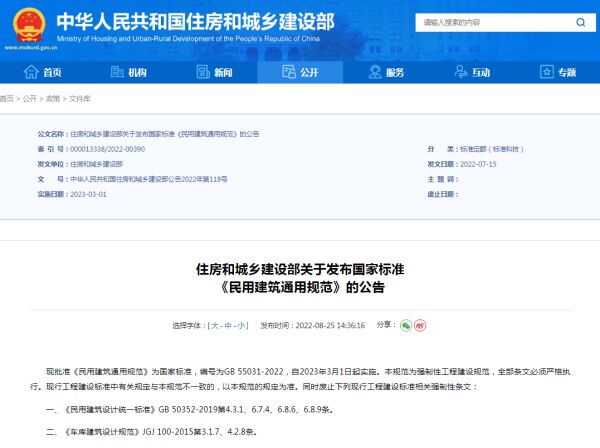Click the 服务 service person icon

(374, 72)
